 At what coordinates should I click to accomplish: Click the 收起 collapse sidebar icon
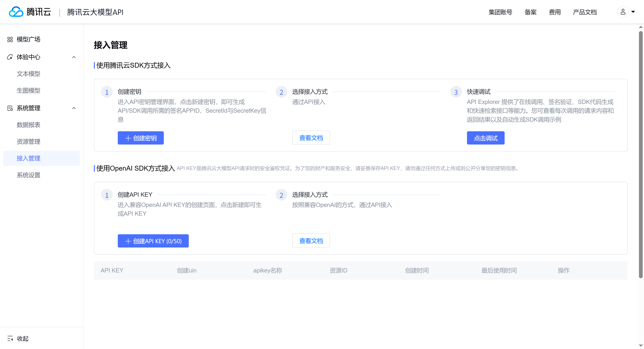coord(10,339)
